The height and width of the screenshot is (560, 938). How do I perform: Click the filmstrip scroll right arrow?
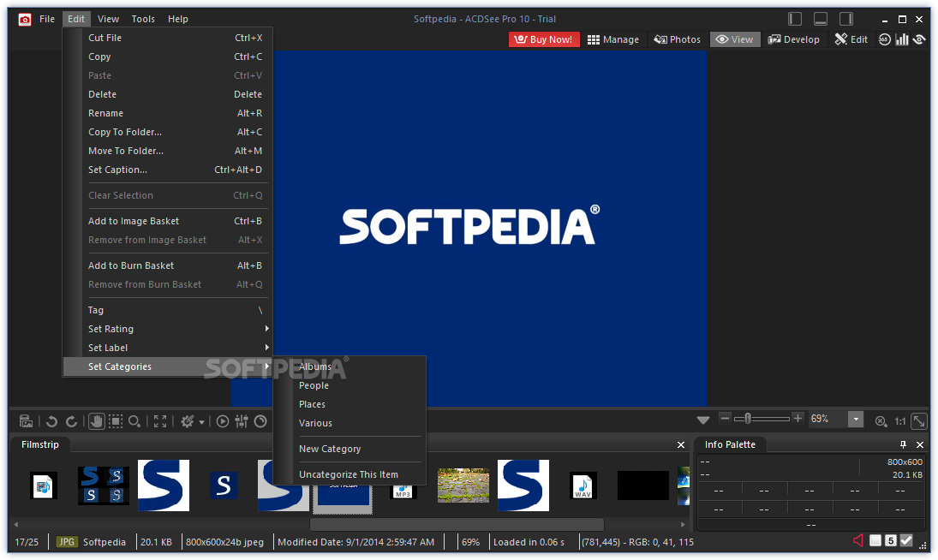683,524
